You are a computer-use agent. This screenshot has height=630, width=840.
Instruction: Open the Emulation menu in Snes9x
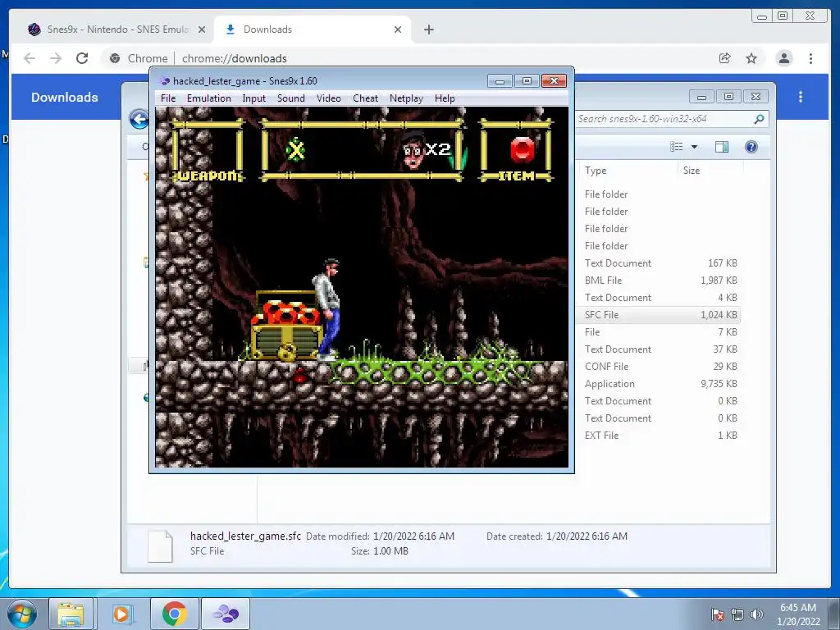click(x=209, y=98)
